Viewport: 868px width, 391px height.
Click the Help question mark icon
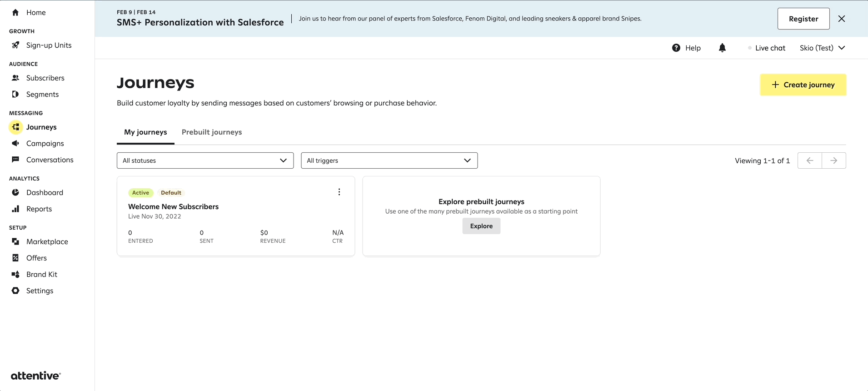point(676,48)
